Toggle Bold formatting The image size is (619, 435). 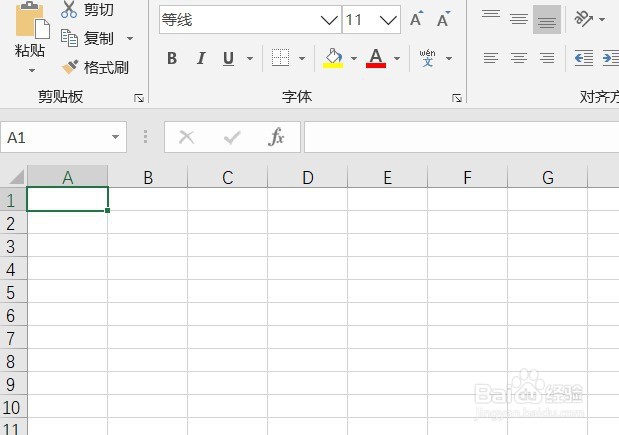pyautogui.click(x=172, y=58)
